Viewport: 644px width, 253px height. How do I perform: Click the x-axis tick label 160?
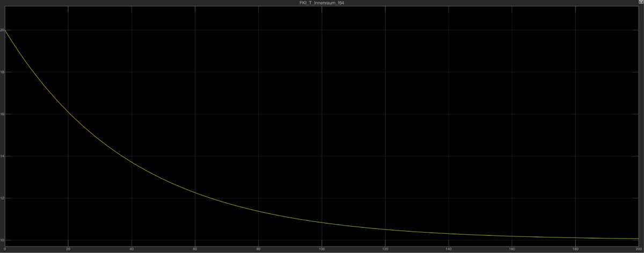(511, 249)
